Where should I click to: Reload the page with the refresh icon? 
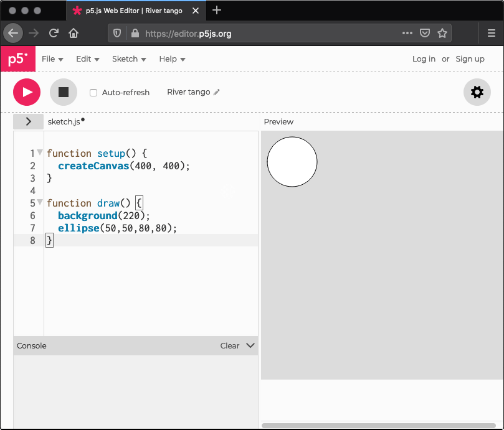point(54,33)
